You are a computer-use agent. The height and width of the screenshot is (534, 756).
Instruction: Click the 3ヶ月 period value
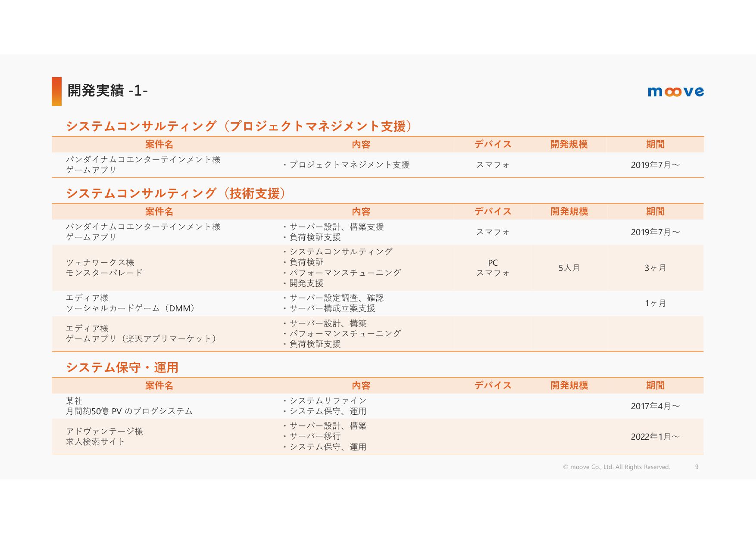(x=655, y=268)
